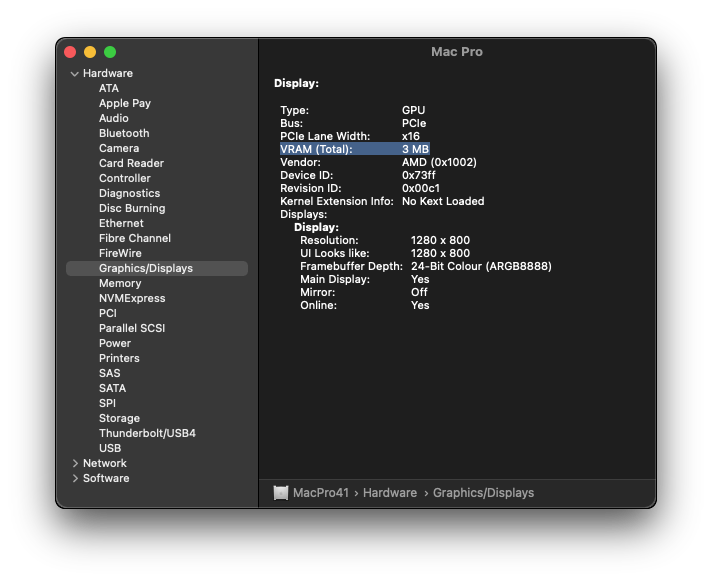
Task: Click Hardware in the path bar
Action: [390, 493]
